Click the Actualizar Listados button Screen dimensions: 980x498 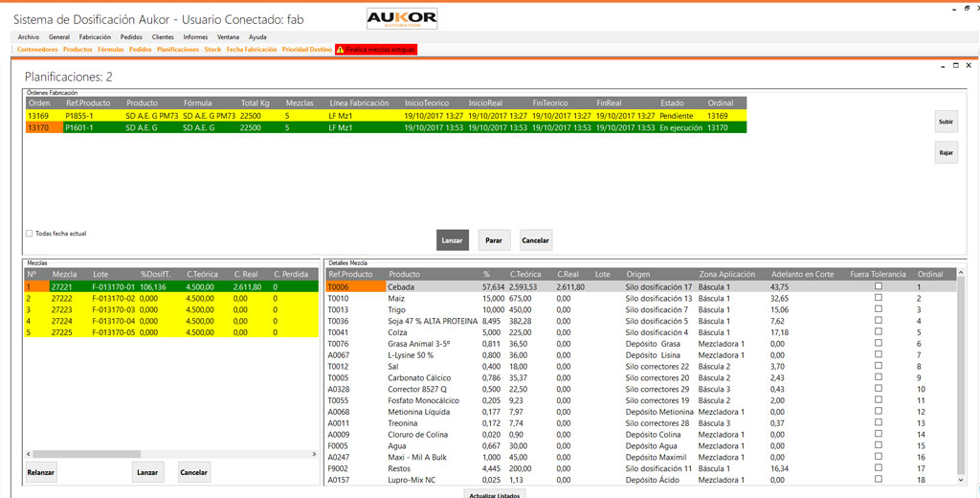496,494
